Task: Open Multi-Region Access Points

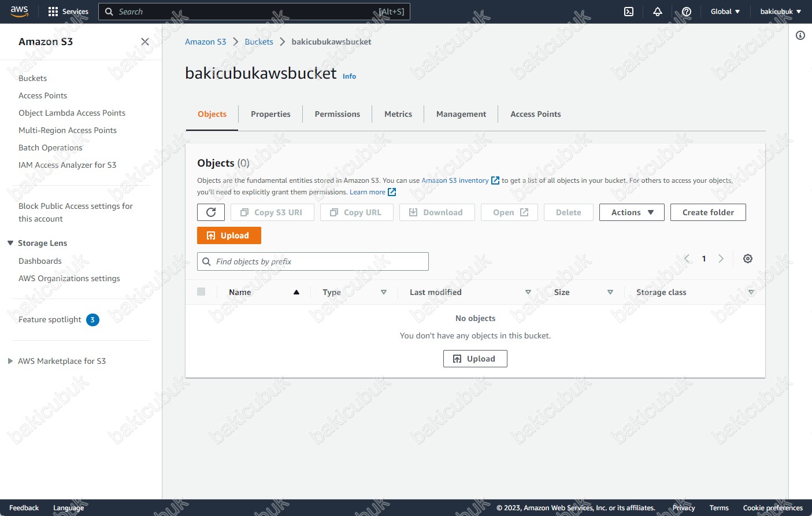Action: coord(68,130)
